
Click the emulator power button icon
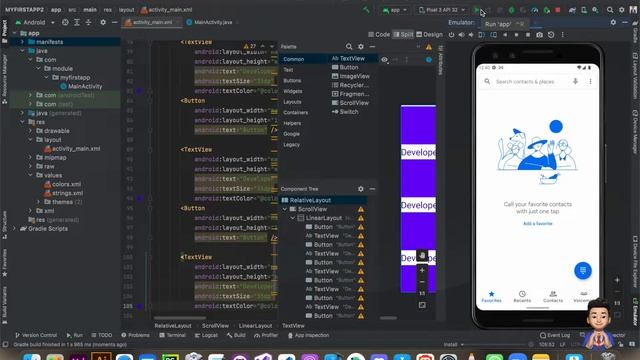451,35
